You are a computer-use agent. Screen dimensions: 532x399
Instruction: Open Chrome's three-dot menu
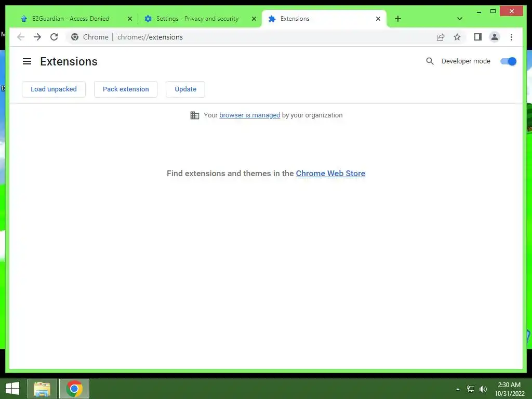click(511, 37)
